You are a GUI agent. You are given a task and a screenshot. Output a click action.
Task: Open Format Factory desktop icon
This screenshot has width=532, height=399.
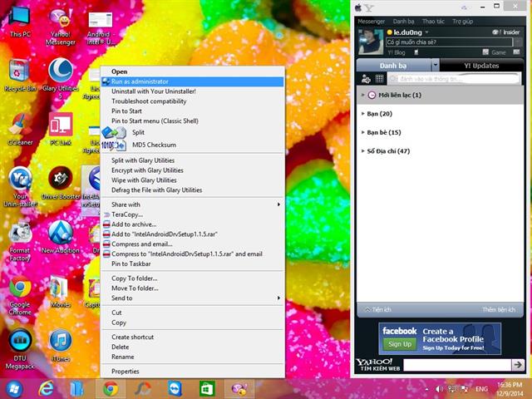point(20,241)
